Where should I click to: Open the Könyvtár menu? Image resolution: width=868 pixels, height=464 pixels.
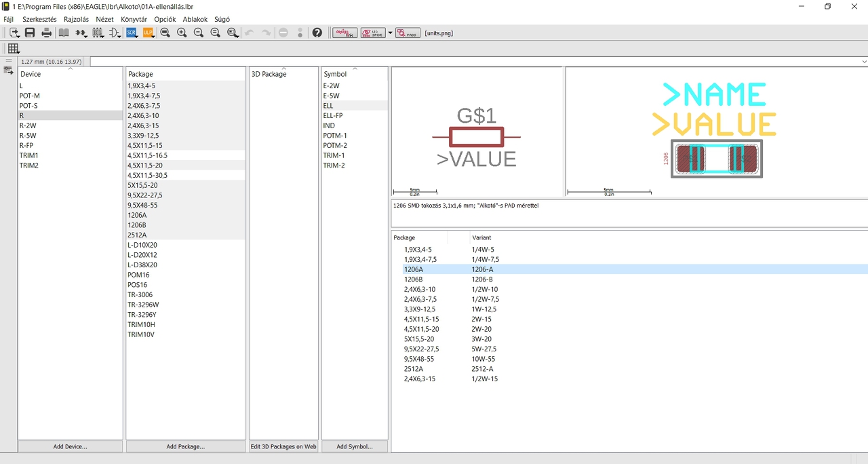pyautogui.click(x=134, y=19)
